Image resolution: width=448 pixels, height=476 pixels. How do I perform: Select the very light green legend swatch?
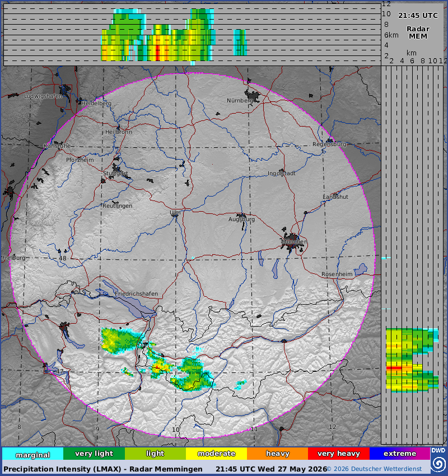[94, 454]
